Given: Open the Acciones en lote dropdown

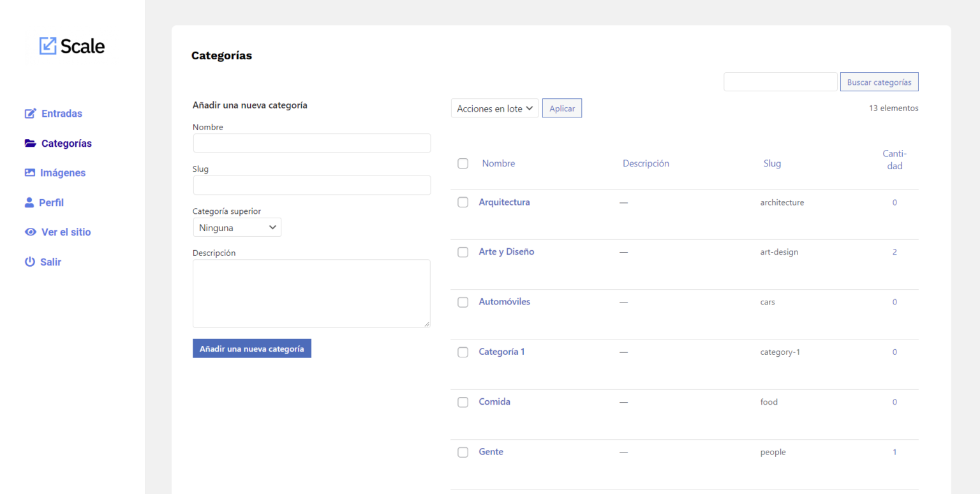Looking at the screenshot, I should coord(494,108).
